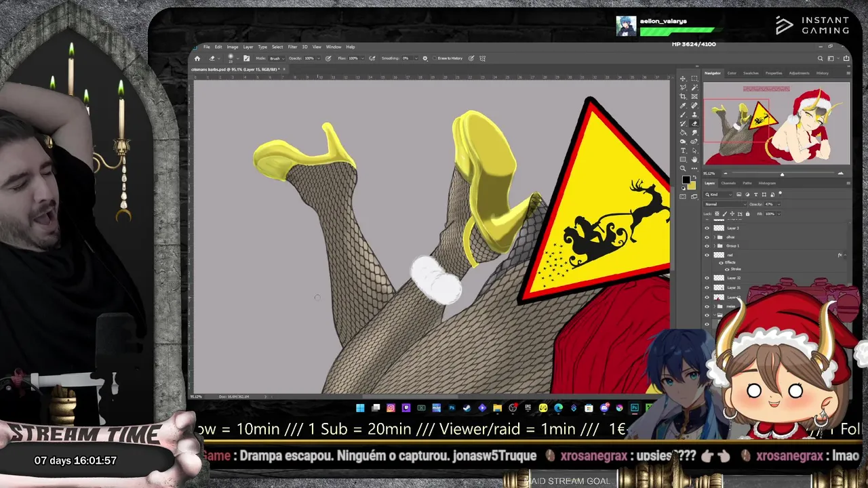Select the Rectangle shape tool

pyautogui.click(x=683, y=159)
